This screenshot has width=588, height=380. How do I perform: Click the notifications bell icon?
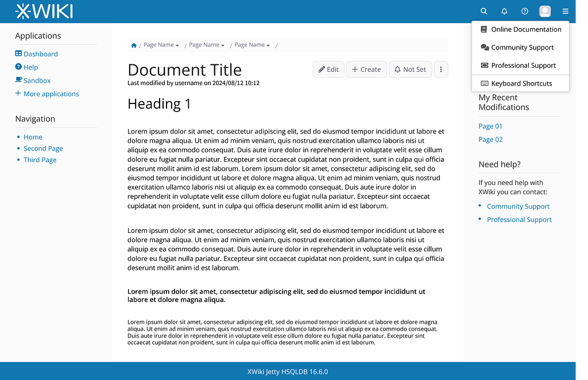(504, 11)
